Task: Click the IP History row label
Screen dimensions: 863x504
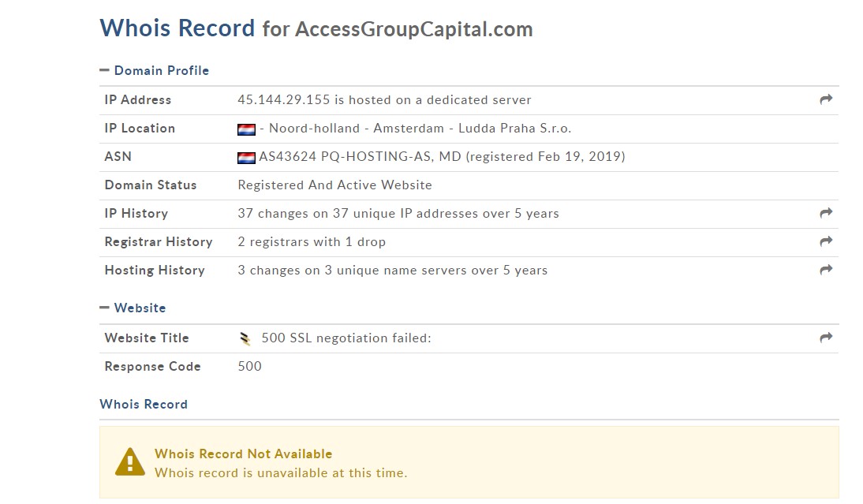Action: (x=136, y=214)
